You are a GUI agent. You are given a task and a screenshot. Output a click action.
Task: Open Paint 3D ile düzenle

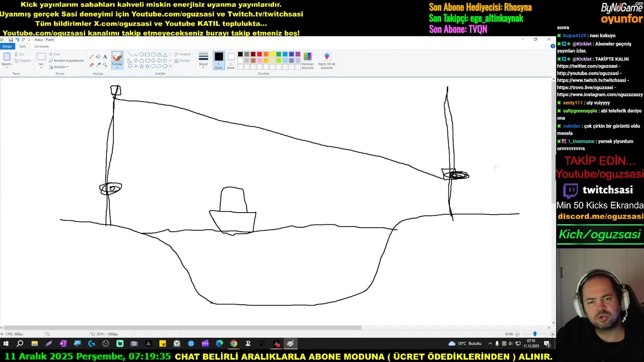tap(327, 60)
